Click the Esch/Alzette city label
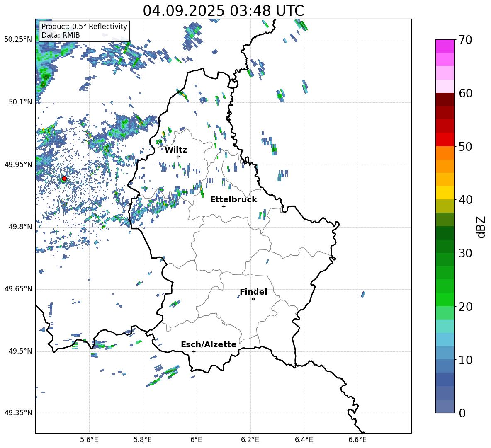This screenshot has height=448, width=491. click(209, 344)
